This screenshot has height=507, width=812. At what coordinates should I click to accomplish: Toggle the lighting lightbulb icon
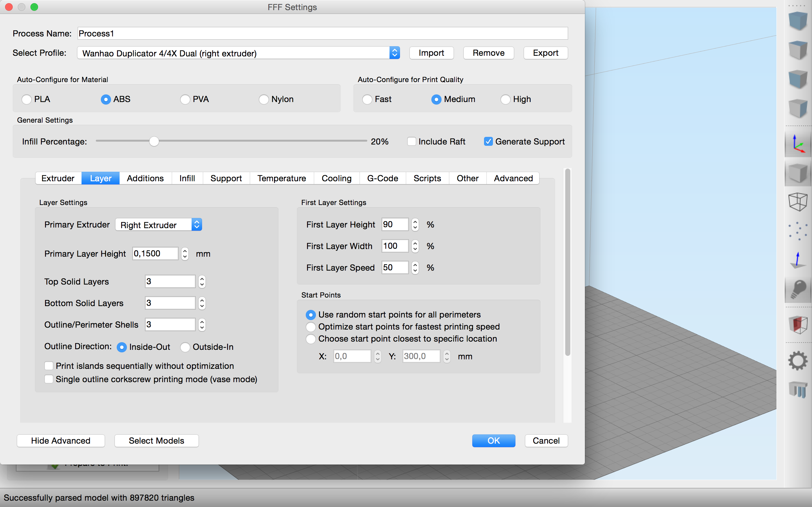(x=798, y=289)
